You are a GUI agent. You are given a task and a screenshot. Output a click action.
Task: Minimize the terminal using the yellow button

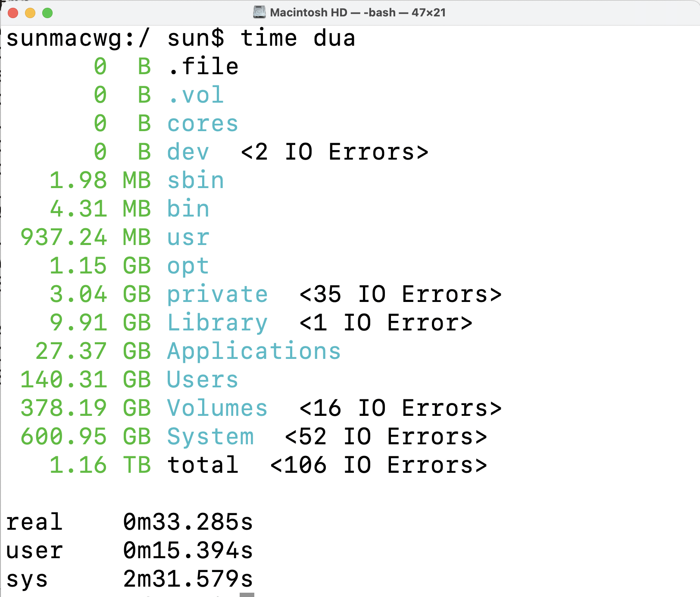(x=30, y=13)
